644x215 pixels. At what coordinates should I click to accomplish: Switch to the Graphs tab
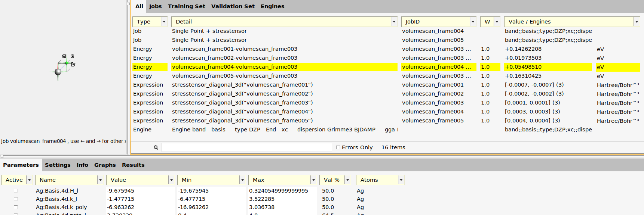click(x=105, y=165)
